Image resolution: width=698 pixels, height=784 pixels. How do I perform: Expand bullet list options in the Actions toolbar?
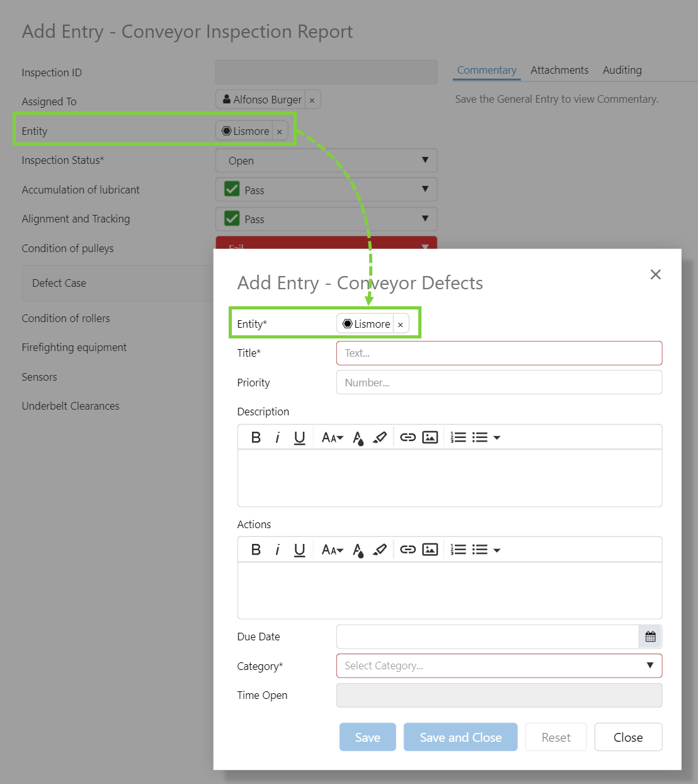(x=497, y=550)
